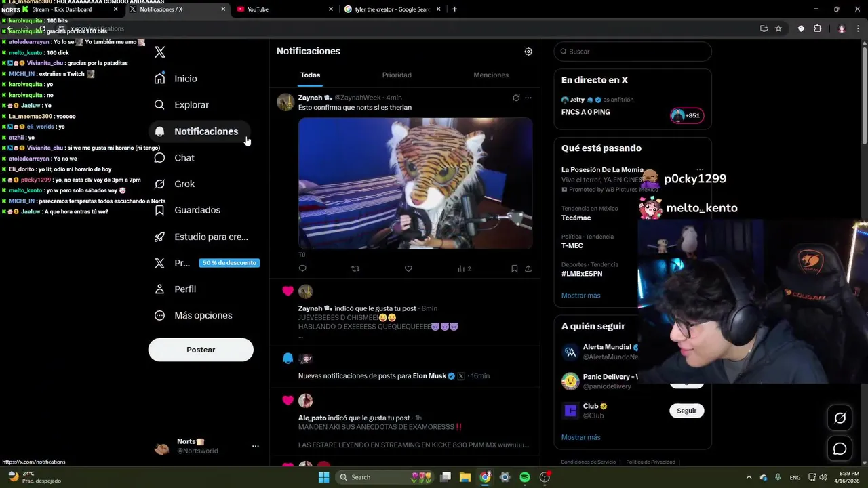868x488 pixels.
Task: Open Spotify from taskbar
Action: tap(525, 477)
